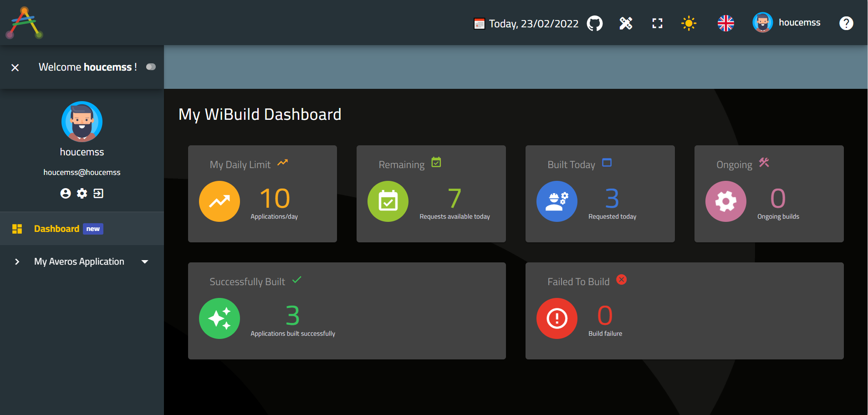The image size is (868, 415).
Task: Click the calendar icon beside today's date
Action: (x=479, y=24)
